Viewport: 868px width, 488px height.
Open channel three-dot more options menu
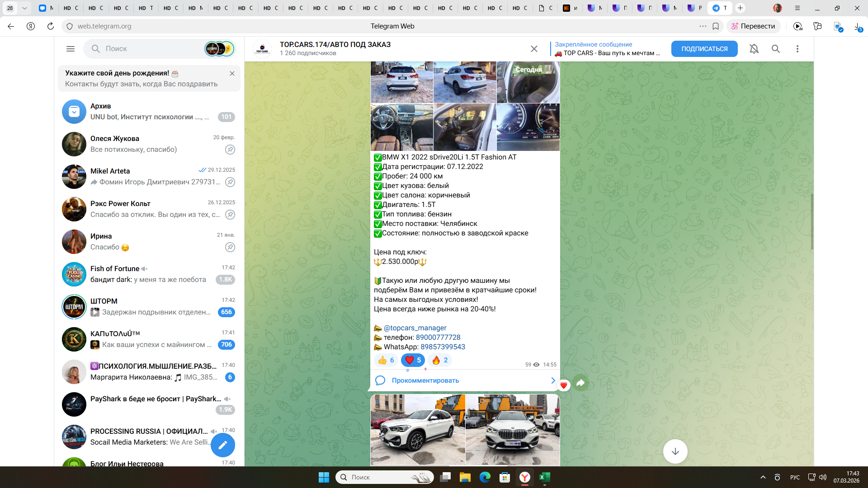[797, 49]
